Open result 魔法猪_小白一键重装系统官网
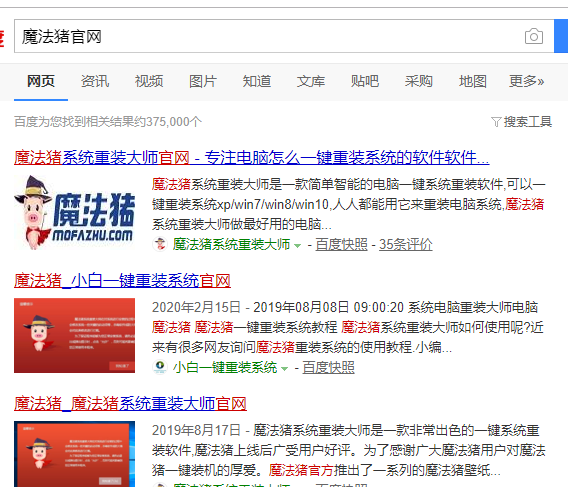The image size is (568, 487). tap(122, 281)
